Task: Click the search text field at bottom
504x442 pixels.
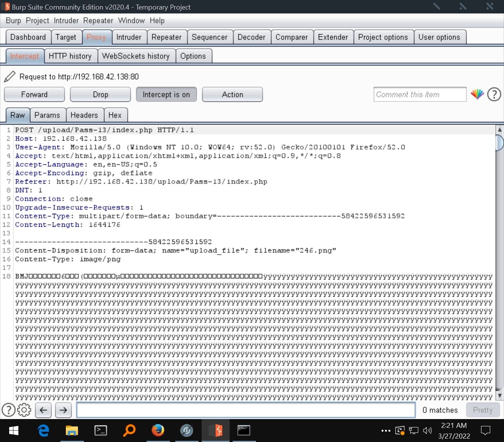Action: click(246, 410)
